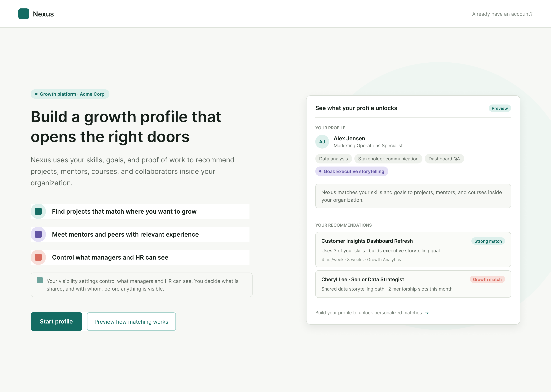Click Marketing Operations Specialist text
This screenshot has height=392, width=551.
tap(368, 145)
